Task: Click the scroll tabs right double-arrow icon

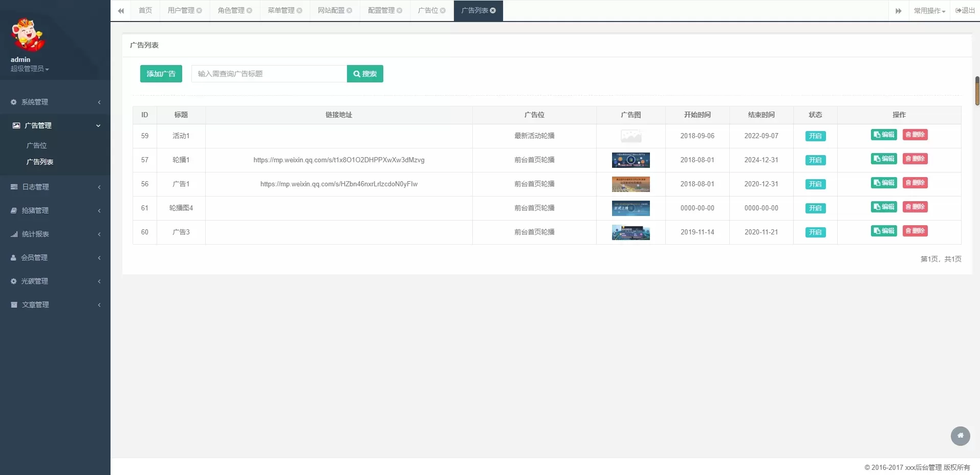Action: coord(898,11)
